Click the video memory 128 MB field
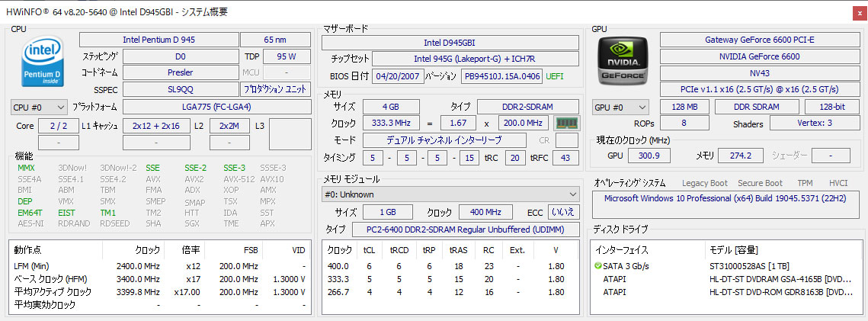Image resolution: width=868 pixels, height=321 pixels. pos(685,107)
